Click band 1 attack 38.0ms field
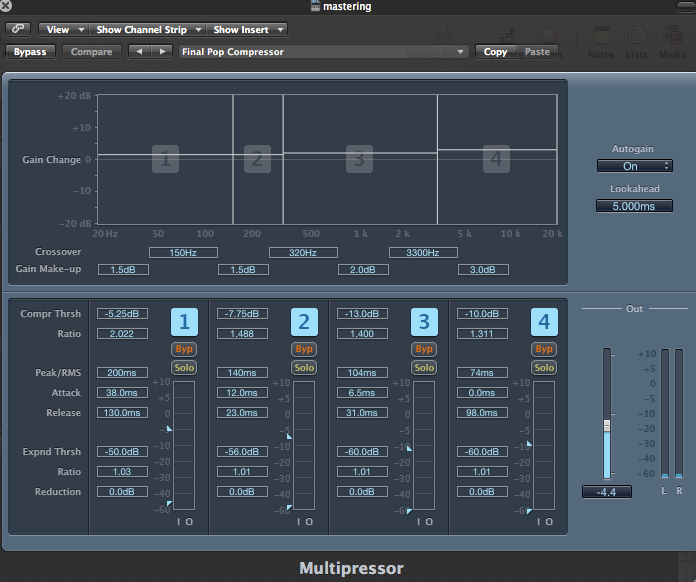The image size is (696, 582). [122, 392]
